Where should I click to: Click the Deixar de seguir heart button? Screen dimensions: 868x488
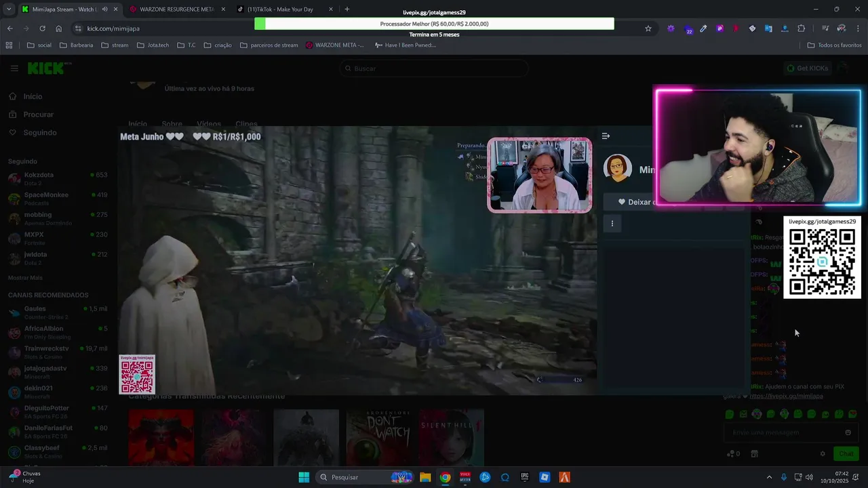[635, 202]
